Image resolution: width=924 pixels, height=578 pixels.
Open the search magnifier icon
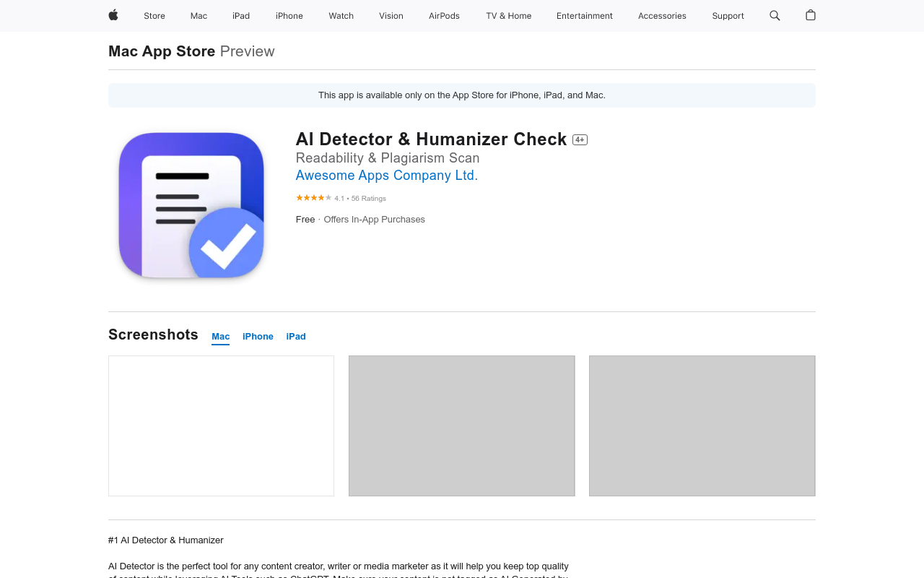point(775,15)
